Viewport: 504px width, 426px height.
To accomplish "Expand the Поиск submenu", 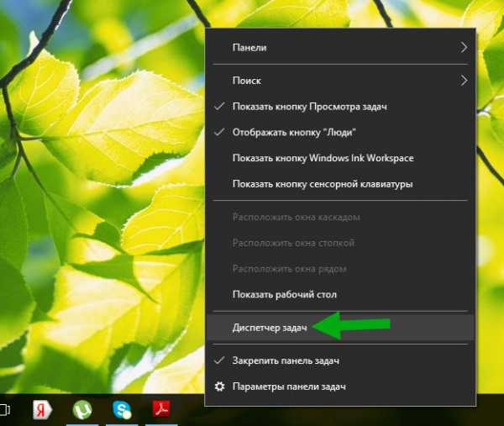I will click(341, 81).
